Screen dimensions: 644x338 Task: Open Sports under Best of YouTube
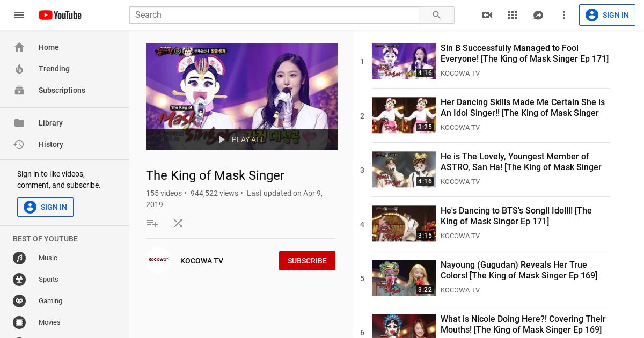tap(64, 280)
